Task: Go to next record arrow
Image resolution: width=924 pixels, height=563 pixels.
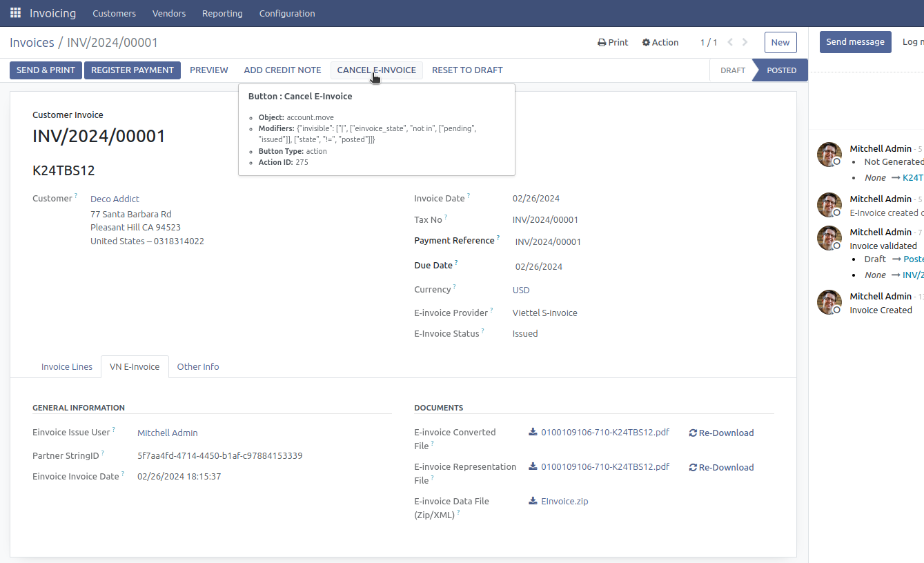Action: click(x=745, y=42)
